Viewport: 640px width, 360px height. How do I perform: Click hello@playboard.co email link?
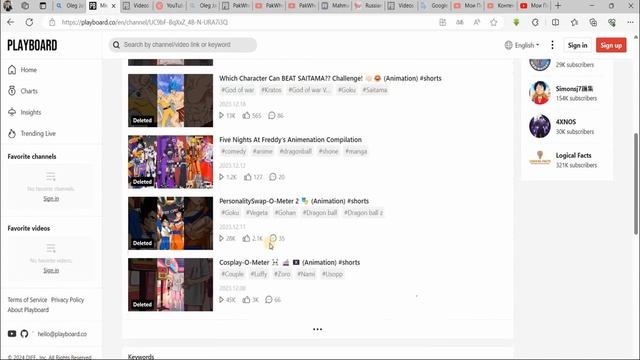[62, 334]
